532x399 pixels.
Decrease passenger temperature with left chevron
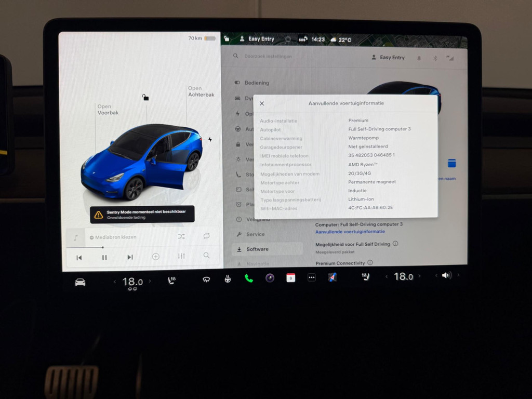[386, 277]
